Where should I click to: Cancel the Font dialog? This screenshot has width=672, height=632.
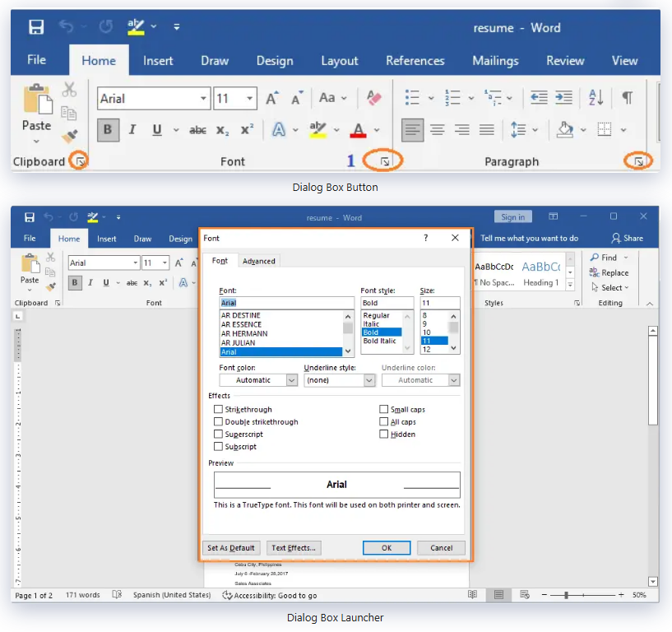(x=441, y=548)
